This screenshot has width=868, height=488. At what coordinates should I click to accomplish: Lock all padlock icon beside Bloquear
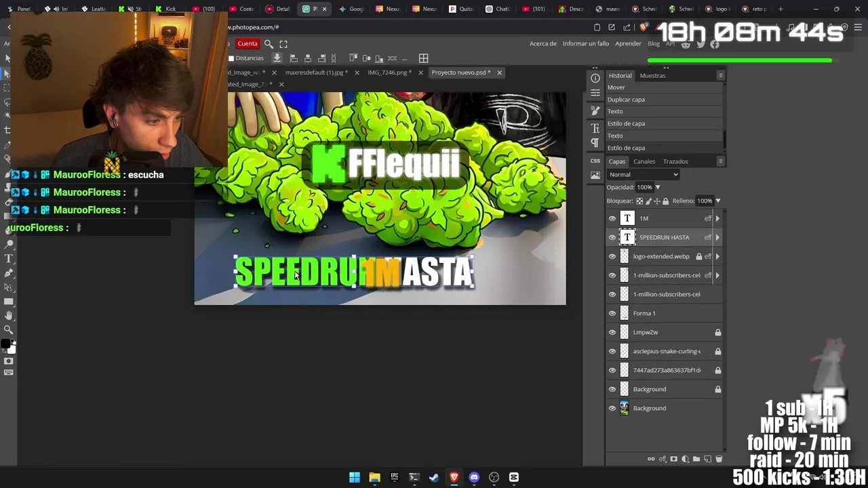pos(665,201)
